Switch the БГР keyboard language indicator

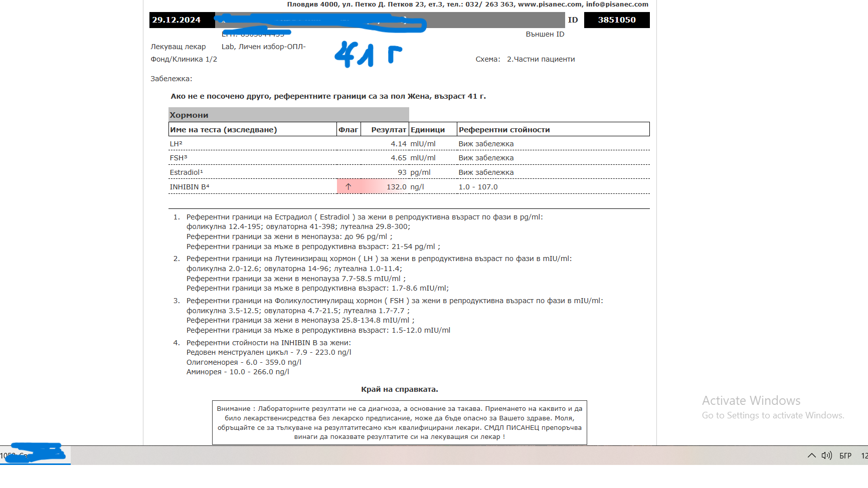pyautogui.click(x=845, y=455)
